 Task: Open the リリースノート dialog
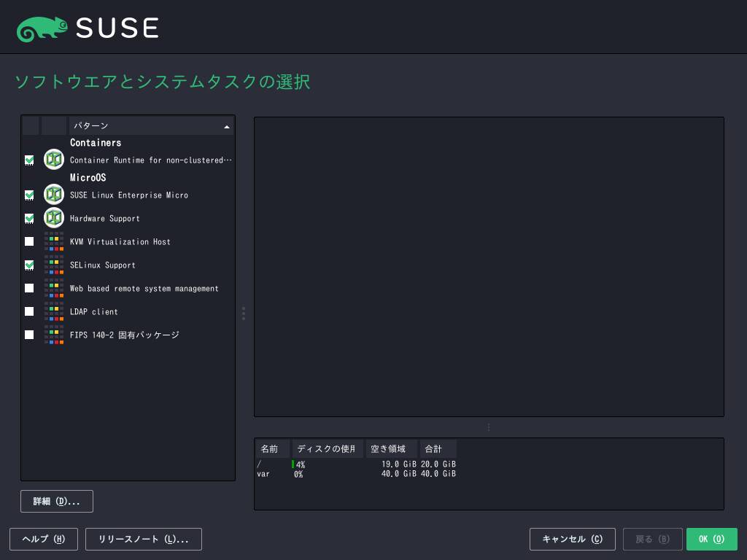pyautogui.click(x=143, y=539)
